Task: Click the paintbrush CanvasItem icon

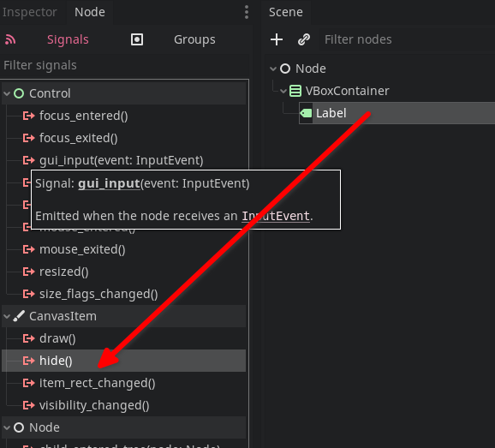Action: coord(19,316)
